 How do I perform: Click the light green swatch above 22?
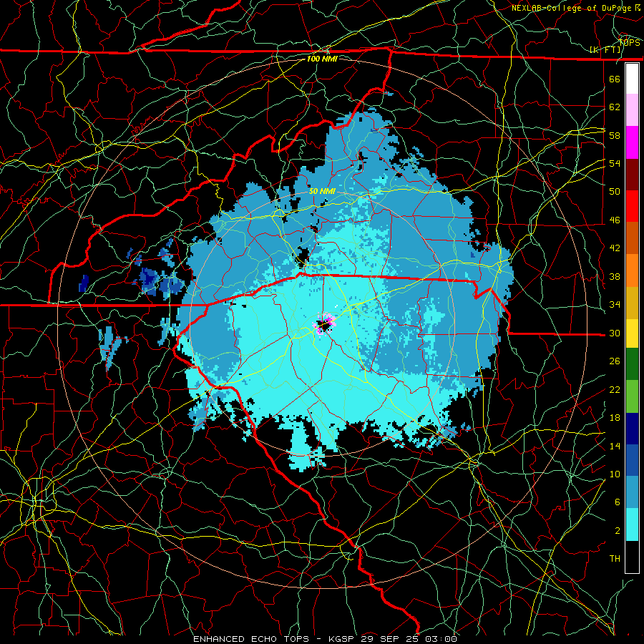tap(632, 396)
